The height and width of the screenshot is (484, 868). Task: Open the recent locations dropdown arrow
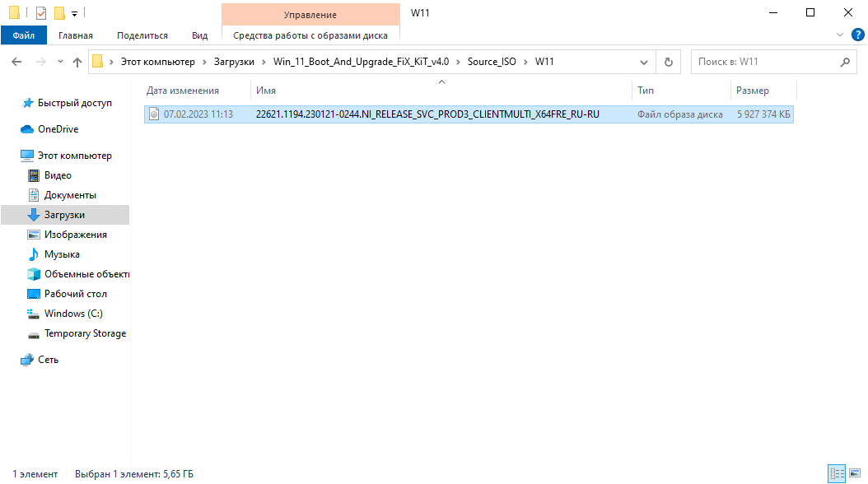tap(60, 63)
